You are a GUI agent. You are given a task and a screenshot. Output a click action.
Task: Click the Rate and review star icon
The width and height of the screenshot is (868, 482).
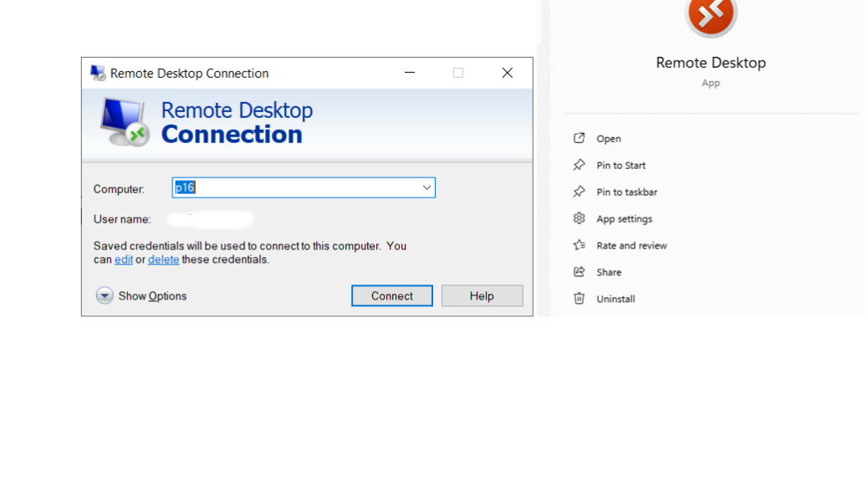tap(579, 245)
